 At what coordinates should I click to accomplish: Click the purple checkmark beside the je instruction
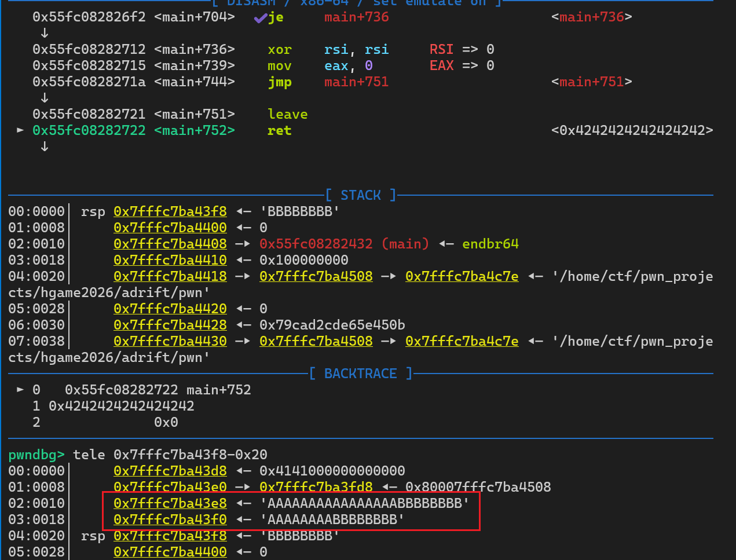tap(260, 18)
